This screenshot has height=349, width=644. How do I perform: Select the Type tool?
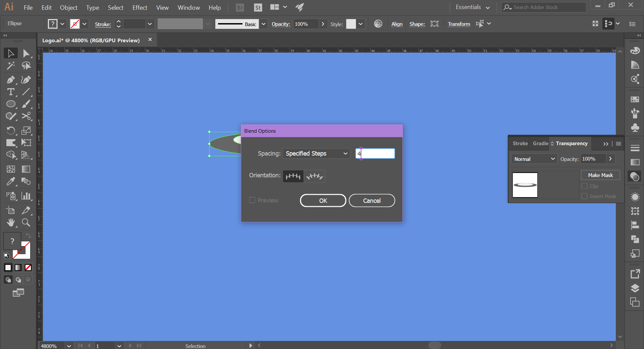point(11,92)
